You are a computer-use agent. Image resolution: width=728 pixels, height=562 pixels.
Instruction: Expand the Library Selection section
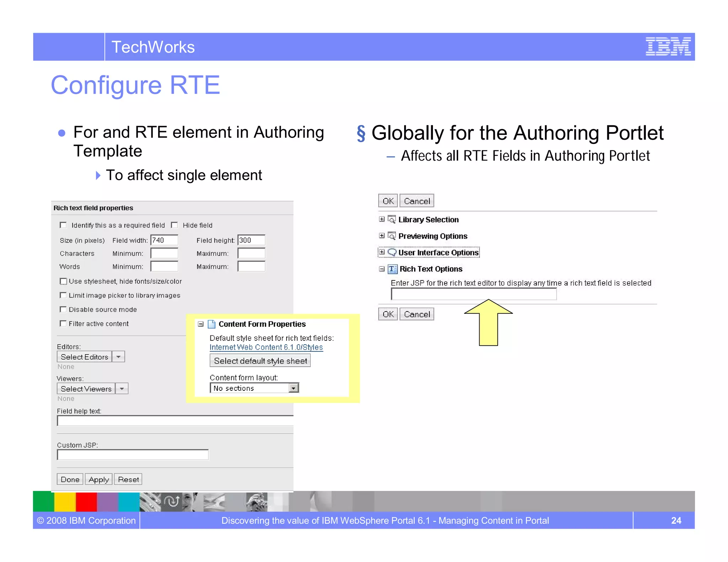(382, 219)
